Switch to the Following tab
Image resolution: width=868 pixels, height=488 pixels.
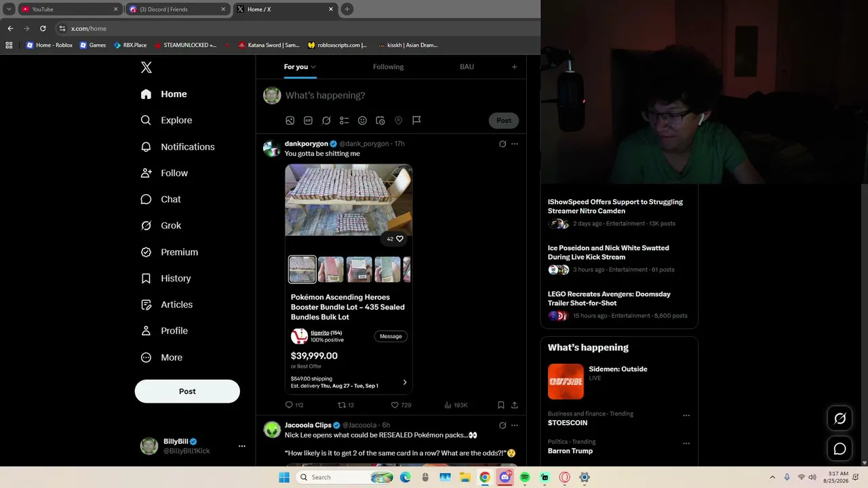point(388,66)
